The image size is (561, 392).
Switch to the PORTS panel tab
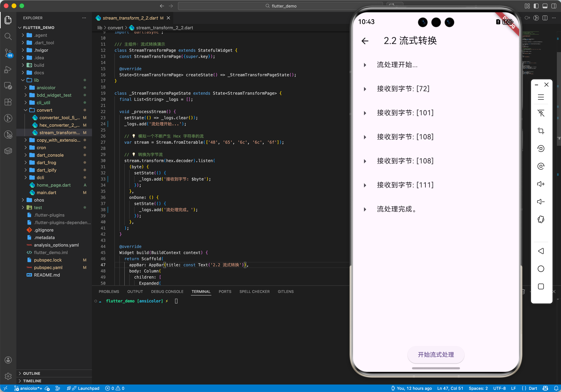[x=225, y=291]
